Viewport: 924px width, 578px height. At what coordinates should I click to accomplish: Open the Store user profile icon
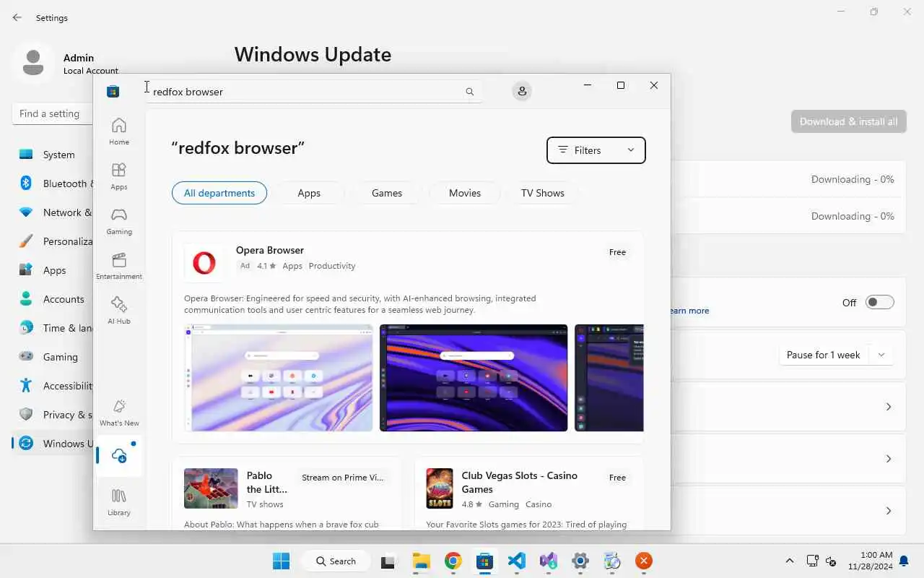(522, 91)
